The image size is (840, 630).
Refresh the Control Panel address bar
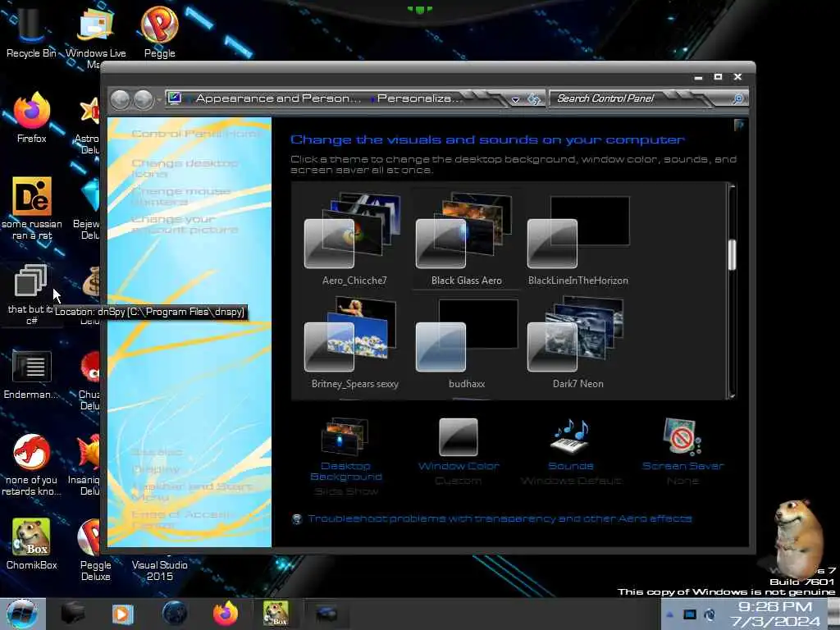(533, 99)
